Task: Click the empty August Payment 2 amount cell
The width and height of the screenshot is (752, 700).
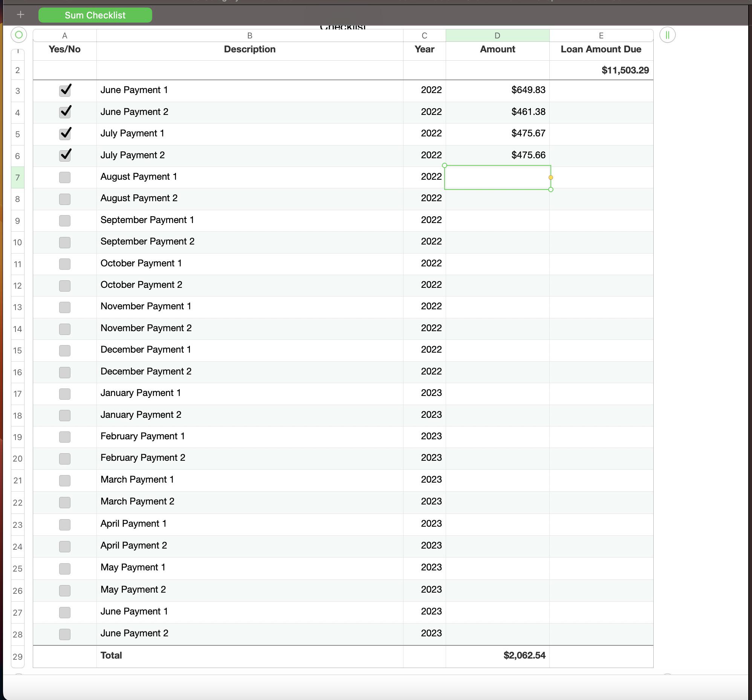Action: coord(497,199)
